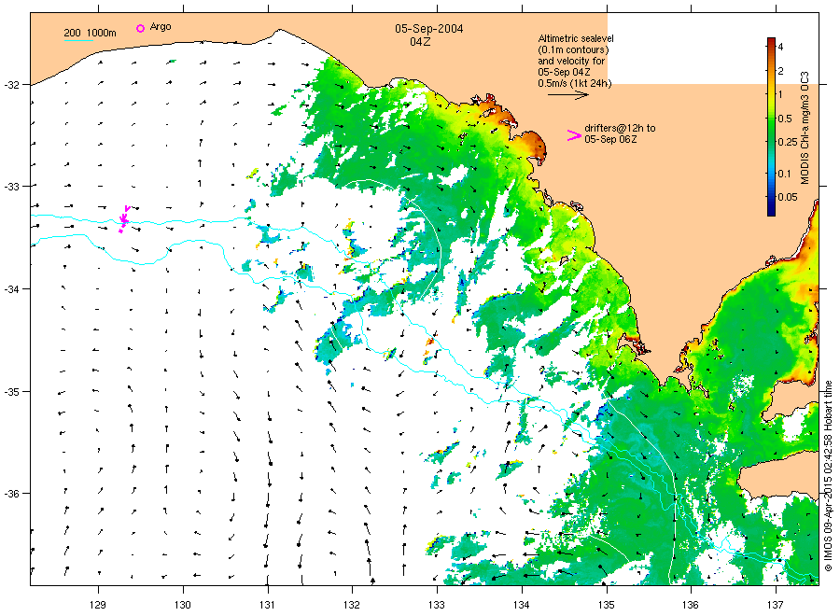Click the 'Argo' legend label
840x616 pixels.
161,27
